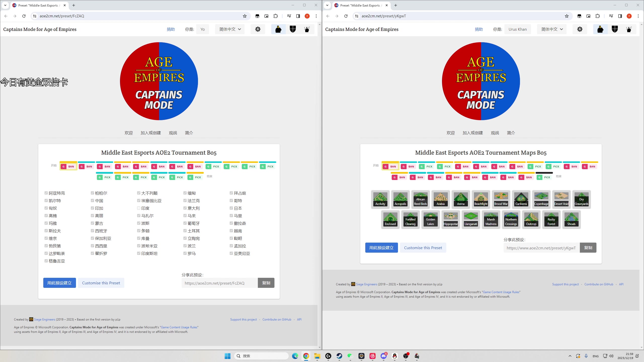Click the Discord taskbar icon
The height and width of the screenshot is (362, 644).
[383, 356]
